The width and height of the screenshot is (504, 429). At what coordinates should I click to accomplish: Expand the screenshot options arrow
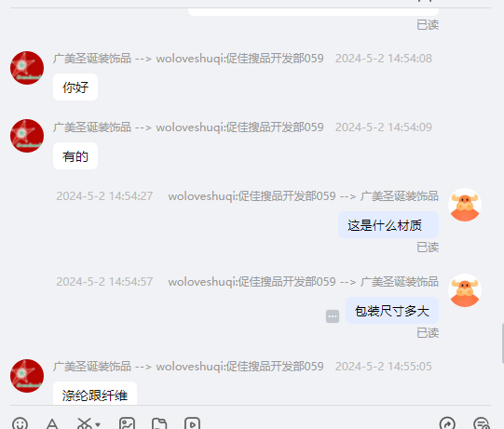point(98,424)
